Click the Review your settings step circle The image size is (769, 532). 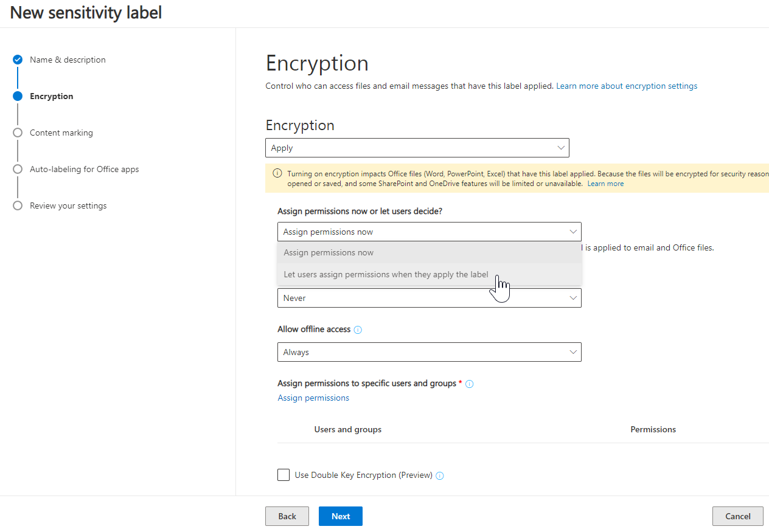click(x=18, y=206)
